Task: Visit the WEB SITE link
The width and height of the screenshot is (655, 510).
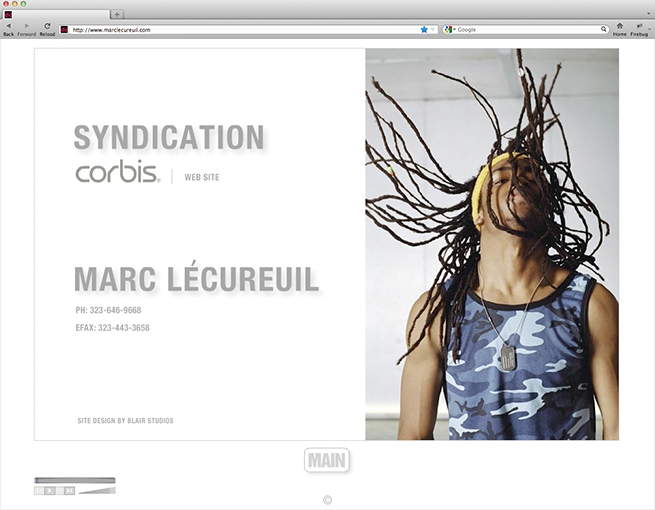Action: click(x=202, y=177)
